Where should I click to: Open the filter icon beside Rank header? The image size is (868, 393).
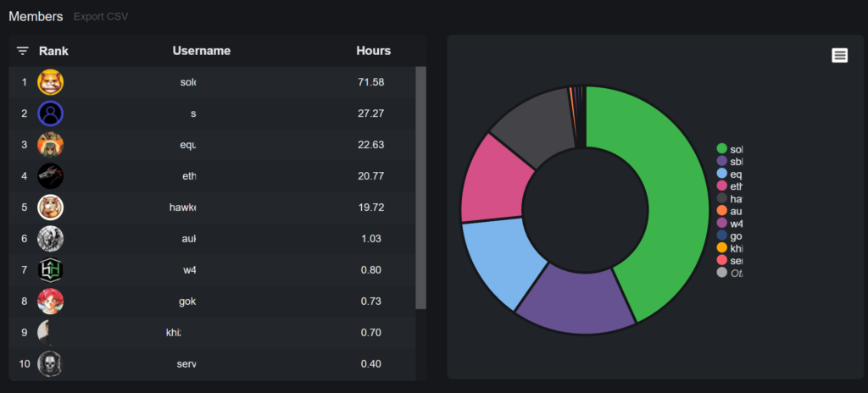point(22,51)
